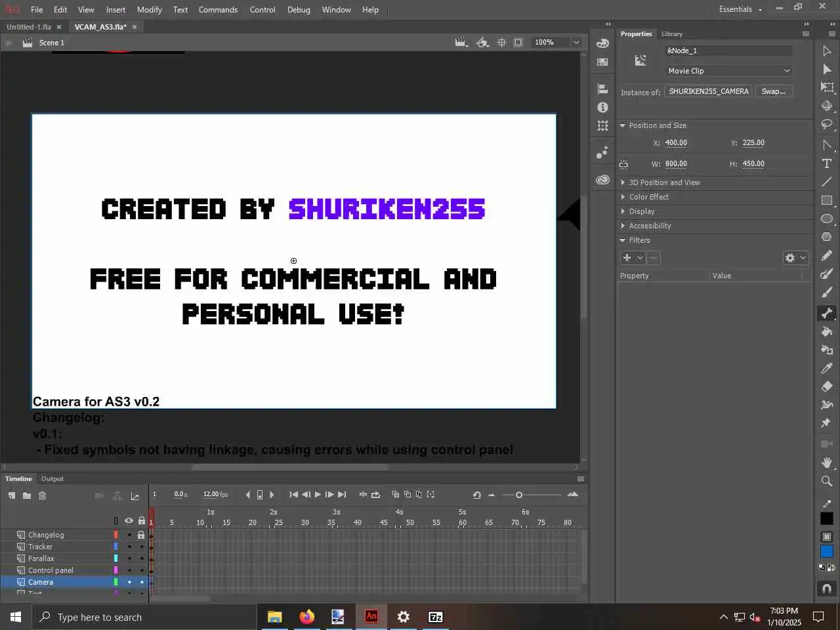Switch to the Untitled-1.fla document tab

pyautogui.click(x=29, y=27)
